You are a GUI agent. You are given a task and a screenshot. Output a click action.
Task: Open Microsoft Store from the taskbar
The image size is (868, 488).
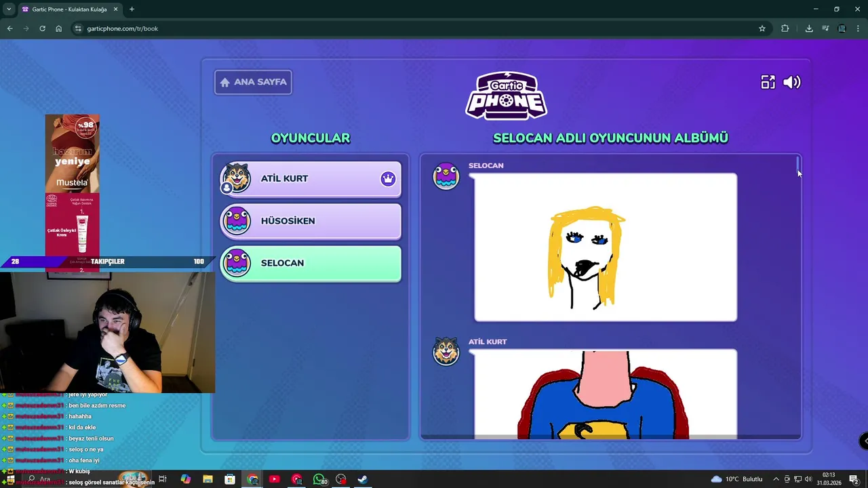tap(230, 479)
